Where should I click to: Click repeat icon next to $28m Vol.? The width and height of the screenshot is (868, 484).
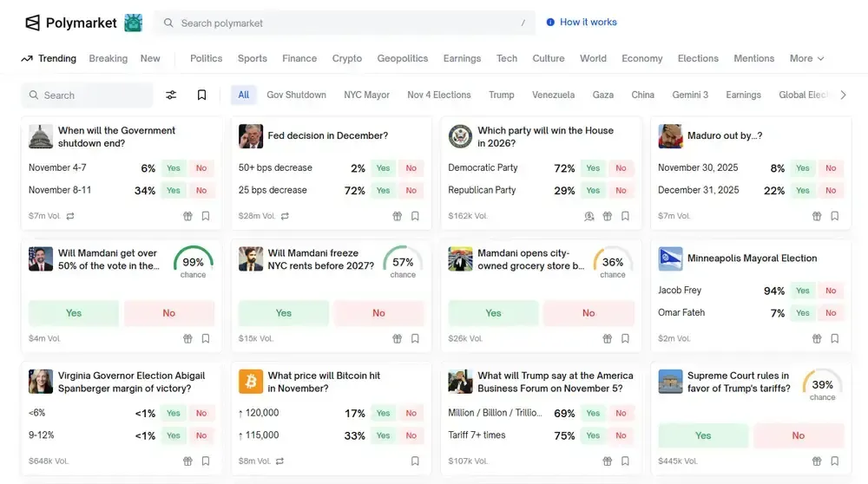pyautogui.click(x=285, y=216)
